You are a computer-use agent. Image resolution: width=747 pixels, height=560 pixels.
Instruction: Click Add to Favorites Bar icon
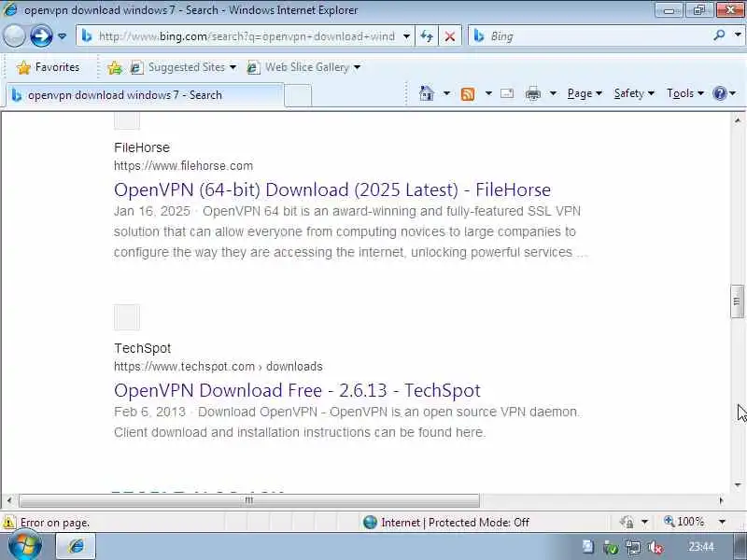coord(115,67)
